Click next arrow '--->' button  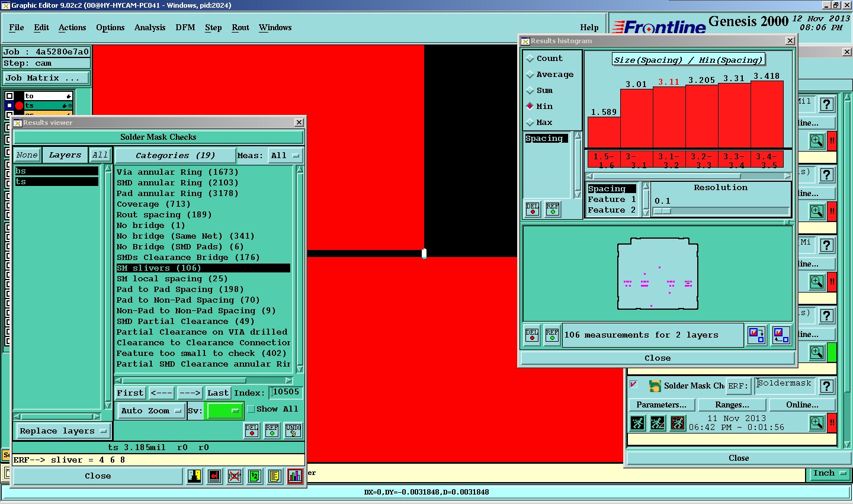tap(190, 393)
